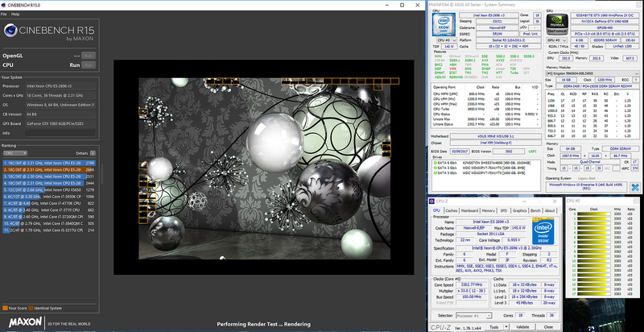Select ranking entry i5-3317U scoring 214
Viewport: 644px width, 332px height.
(49, 230)
